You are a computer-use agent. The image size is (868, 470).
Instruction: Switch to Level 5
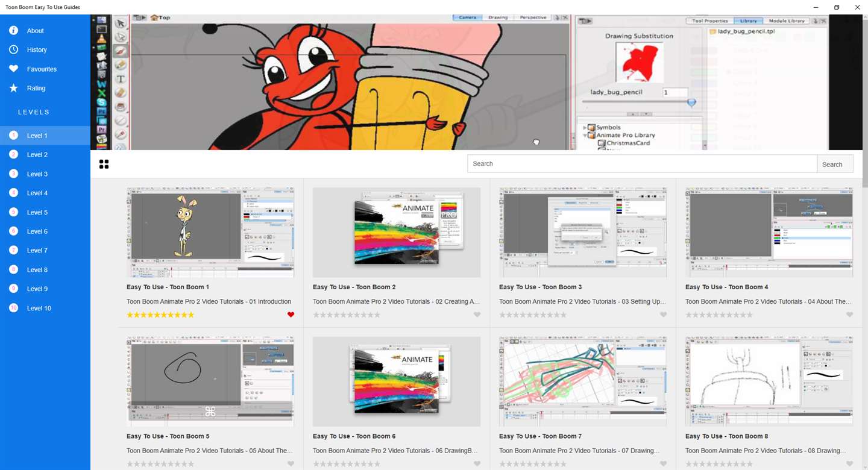tap(45, 213)
